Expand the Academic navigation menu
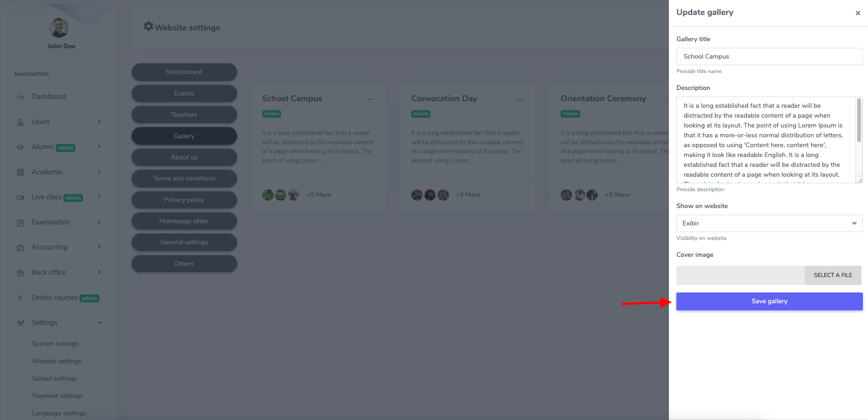 [x=99, y=172]
